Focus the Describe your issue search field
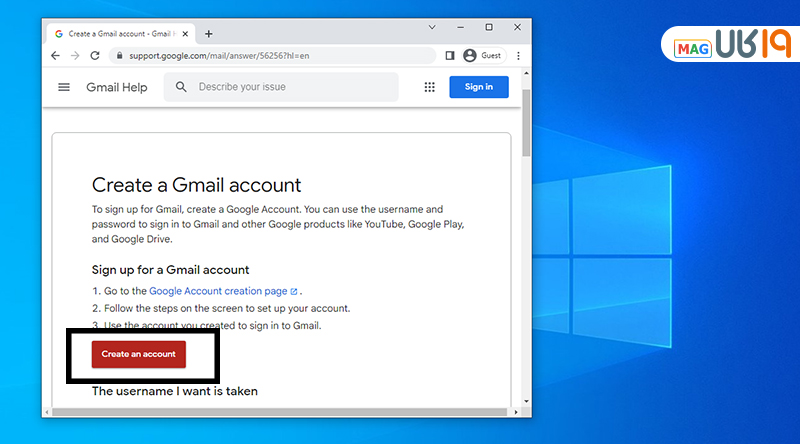 coord(290,87)
